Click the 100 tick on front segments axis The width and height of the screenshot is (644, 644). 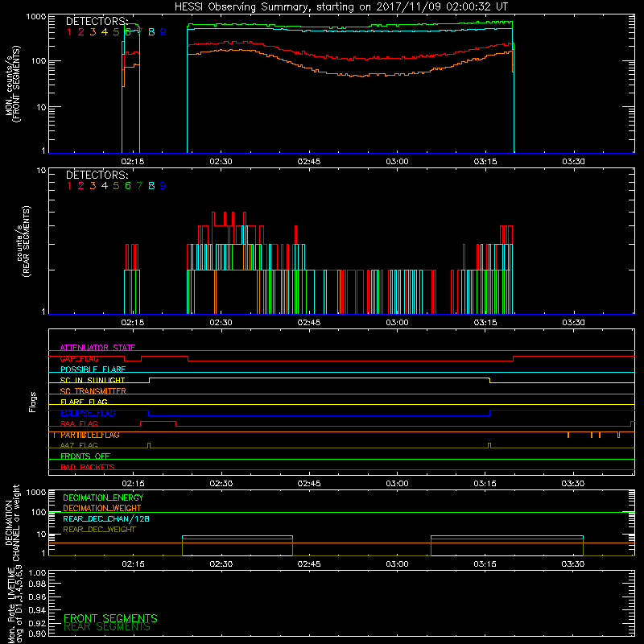pyautogui.click(x=38, y=61)
